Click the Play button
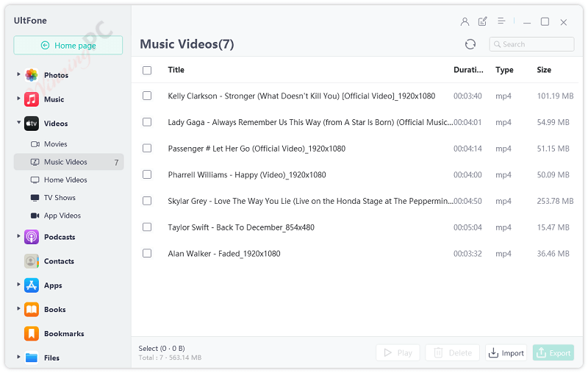The height and width of the screenshot is (373, 588). (x=398, y=352)
